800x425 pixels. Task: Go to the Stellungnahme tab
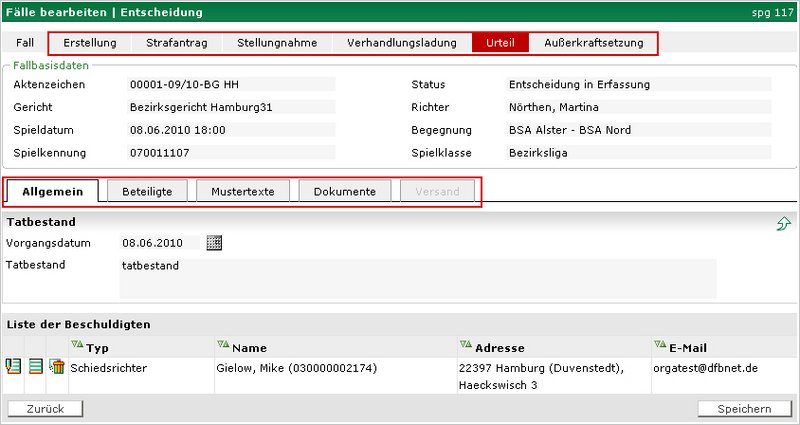click(278, 43)
